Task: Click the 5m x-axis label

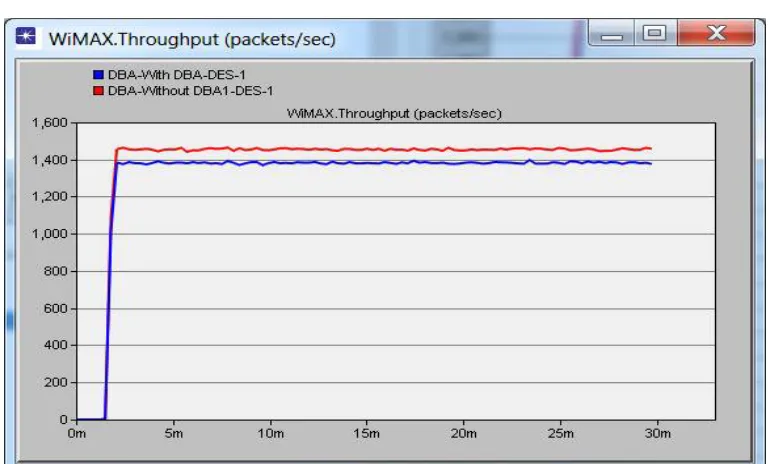Action: [x=173, y=434]
